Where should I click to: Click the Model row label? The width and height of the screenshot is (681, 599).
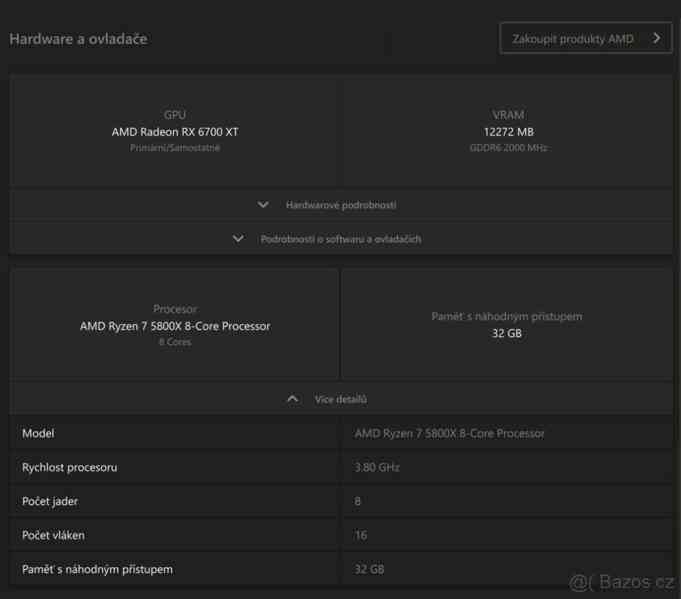pos(38,433)
